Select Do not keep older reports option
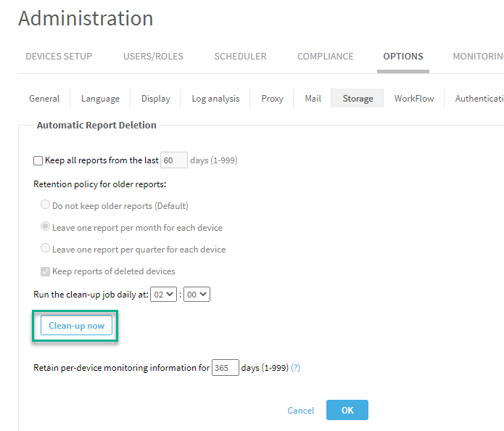 point(46,205)
